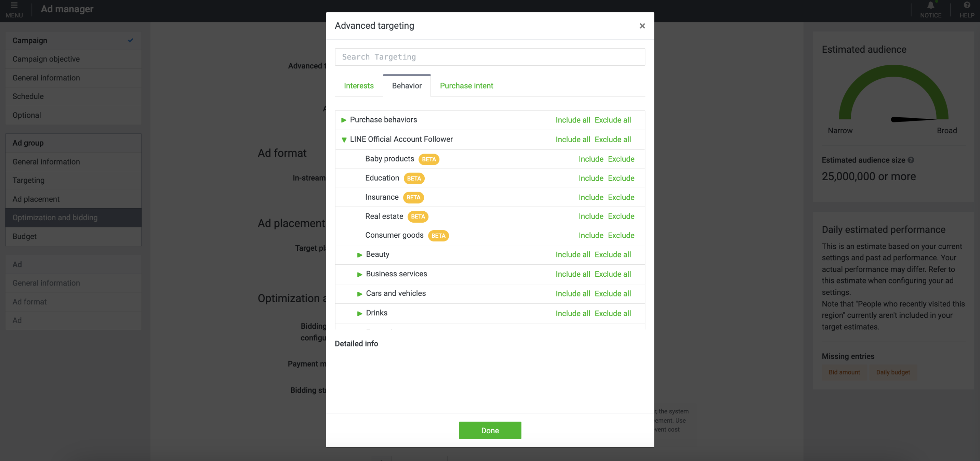980x461 pixels.
Task: Exclude all Beauty targeting
Action: point(612,254)
